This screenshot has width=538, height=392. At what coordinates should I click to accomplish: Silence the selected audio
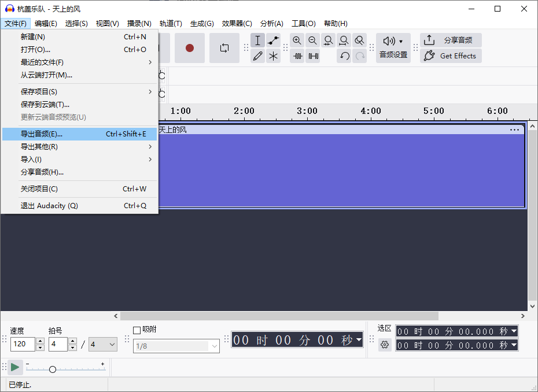(312, 56)
